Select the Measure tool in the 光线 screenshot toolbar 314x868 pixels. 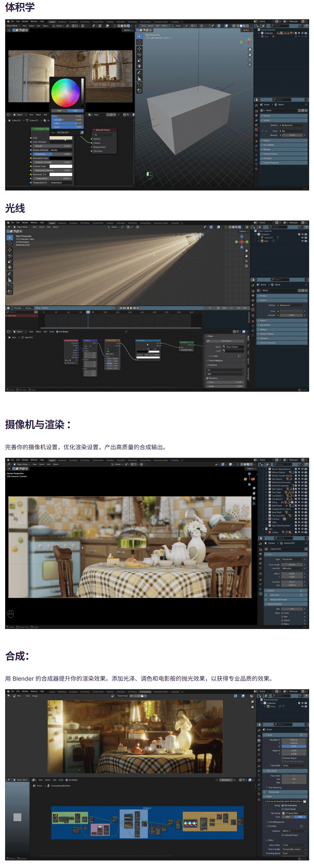click(x=10, y=280)
